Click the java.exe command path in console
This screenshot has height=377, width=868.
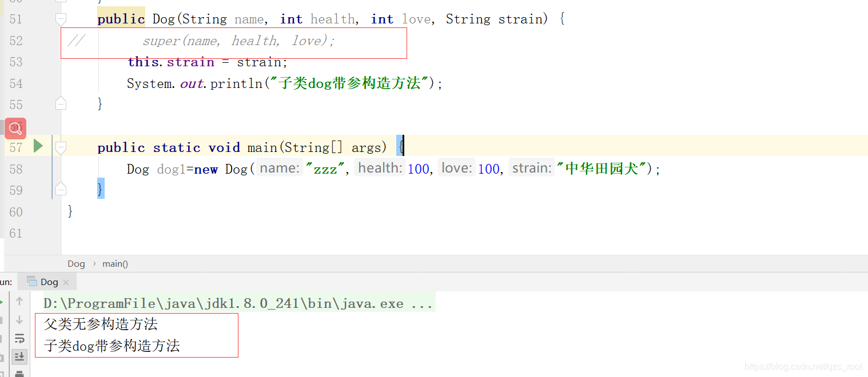238,303
